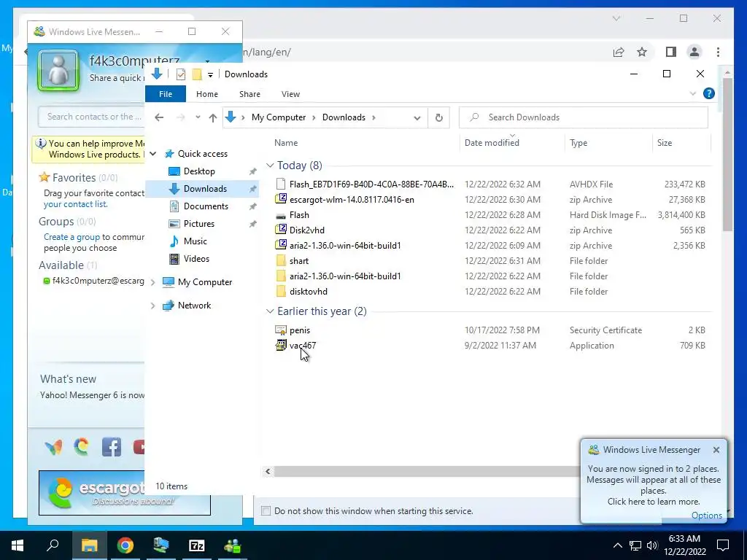
Task: Open the Disk2vhd zip archive
Action: coord(307,230)
